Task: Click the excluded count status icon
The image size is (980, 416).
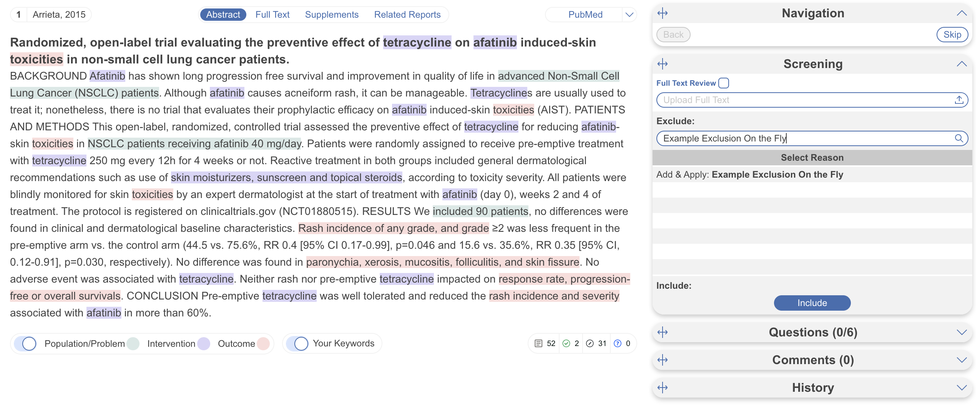Action: tap(590, 343)
